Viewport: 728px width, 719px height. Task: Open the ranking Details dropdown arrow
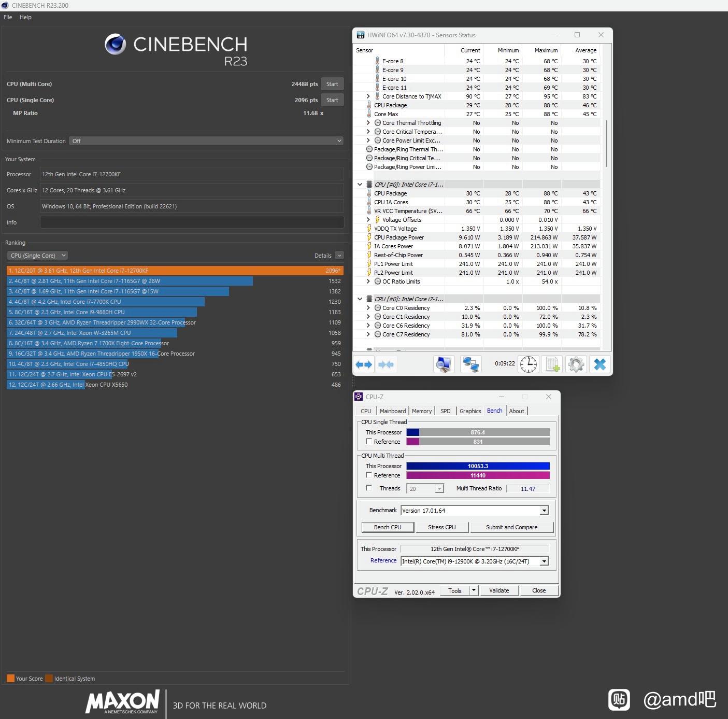(x=339, y=256)
